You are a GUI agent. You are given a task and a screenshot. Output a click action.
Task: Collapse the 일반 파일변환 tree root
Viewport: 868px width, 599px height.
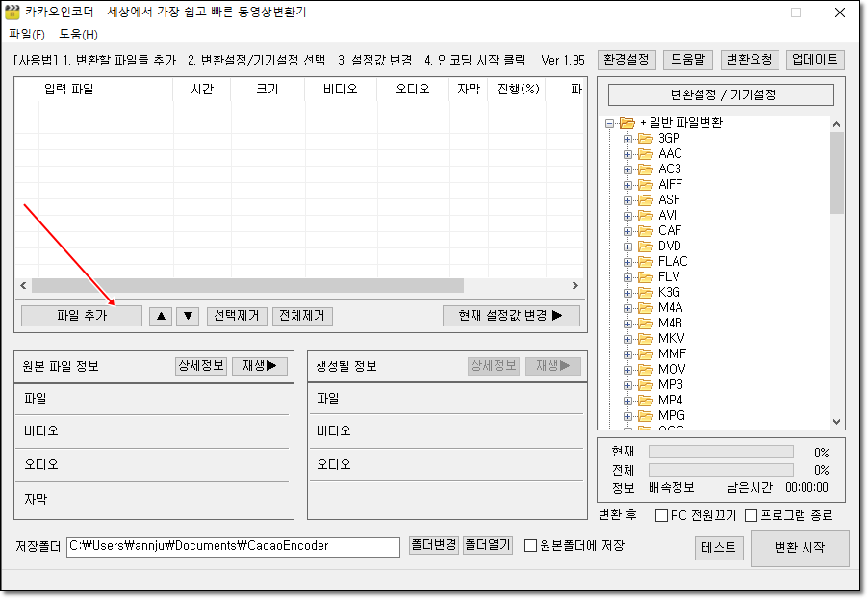pos(609,123)
